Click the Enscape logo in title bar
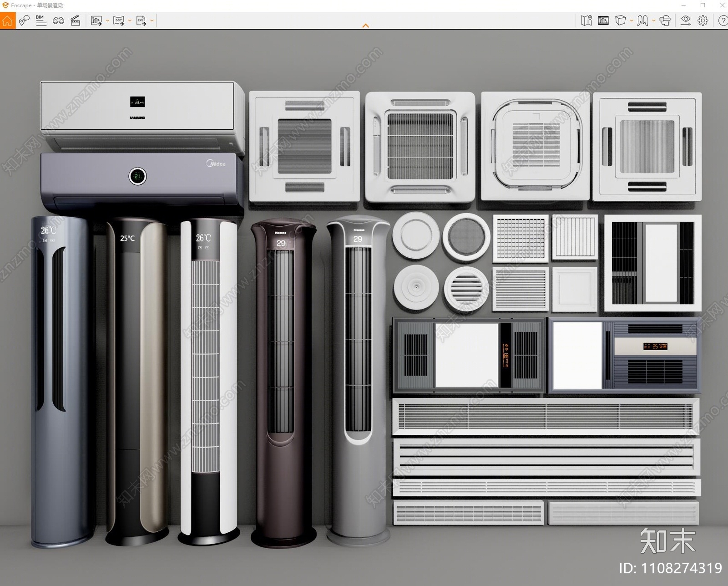This screenshot has width=728, height=586. [5, 5]
